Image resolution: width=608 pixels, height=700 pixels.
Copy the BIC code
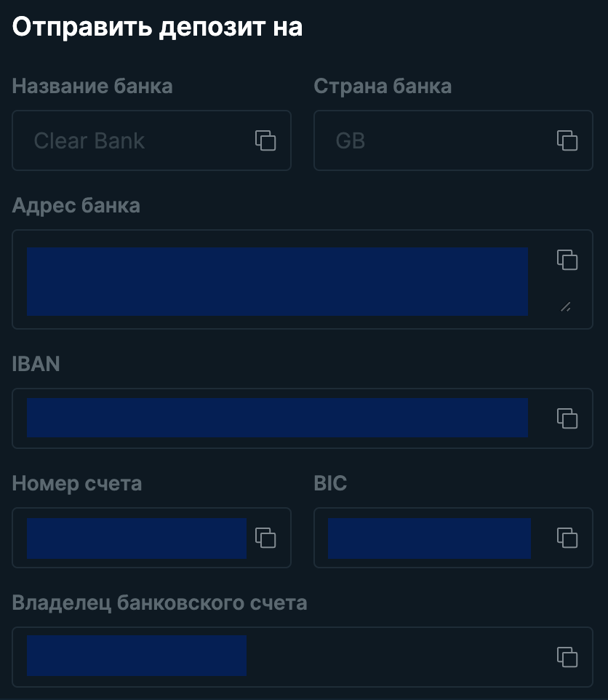(567, 538)
